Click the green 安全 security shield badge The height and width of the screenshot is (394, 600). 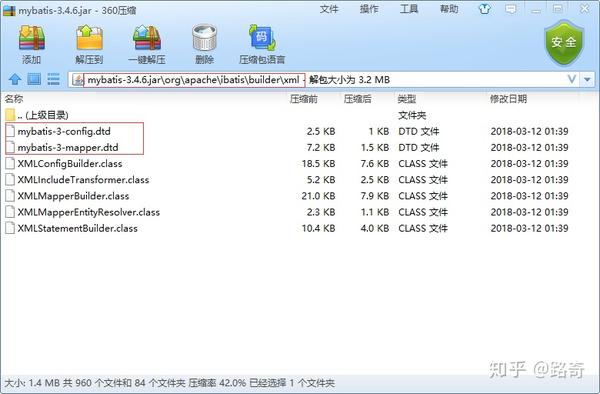pos(564,42)
